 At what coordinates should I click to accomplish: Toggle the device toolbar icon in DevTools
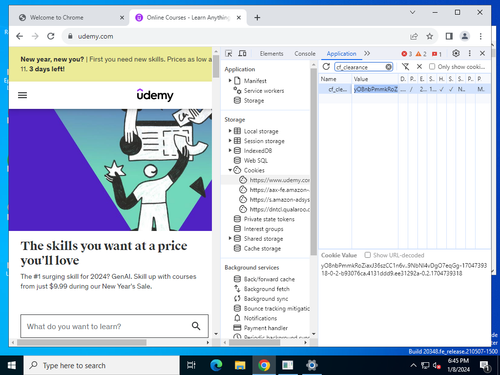click(242, 53)
